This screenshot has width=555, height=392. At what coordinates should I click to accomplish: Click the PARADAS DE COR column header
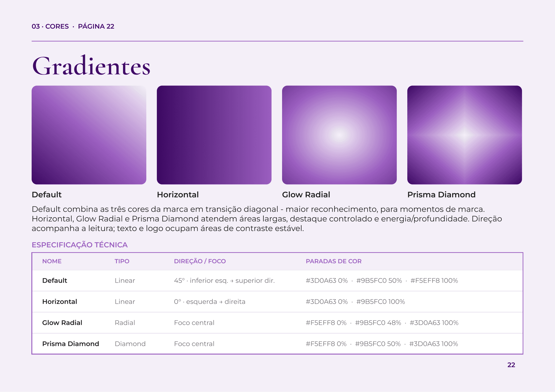coord(334,261)
